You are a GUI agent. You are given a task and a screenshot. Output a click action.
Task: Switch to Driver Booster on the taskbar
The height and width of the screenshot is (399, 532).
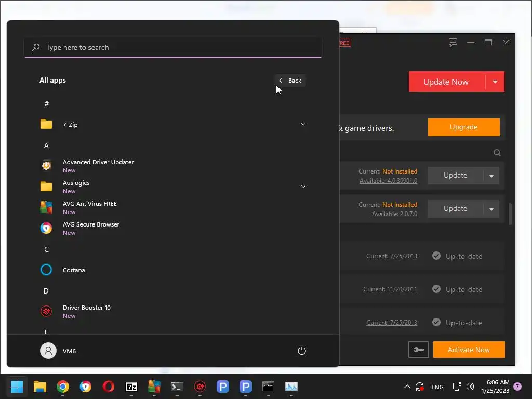[x=200, y=387]
